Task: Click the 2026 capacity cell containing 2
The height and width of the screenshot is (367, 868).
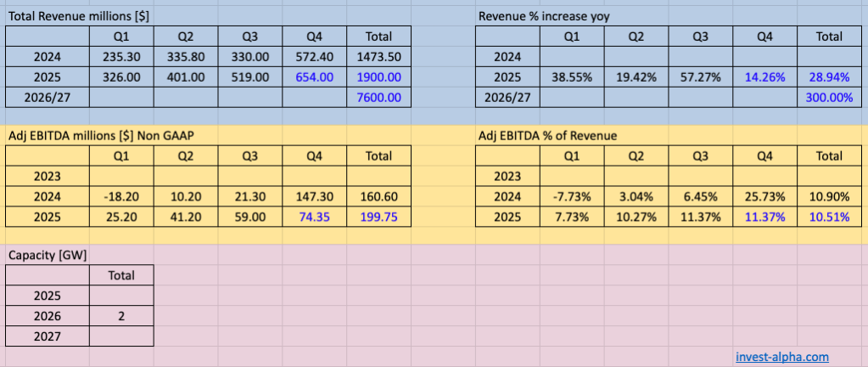Action: [x=122, y=315]
